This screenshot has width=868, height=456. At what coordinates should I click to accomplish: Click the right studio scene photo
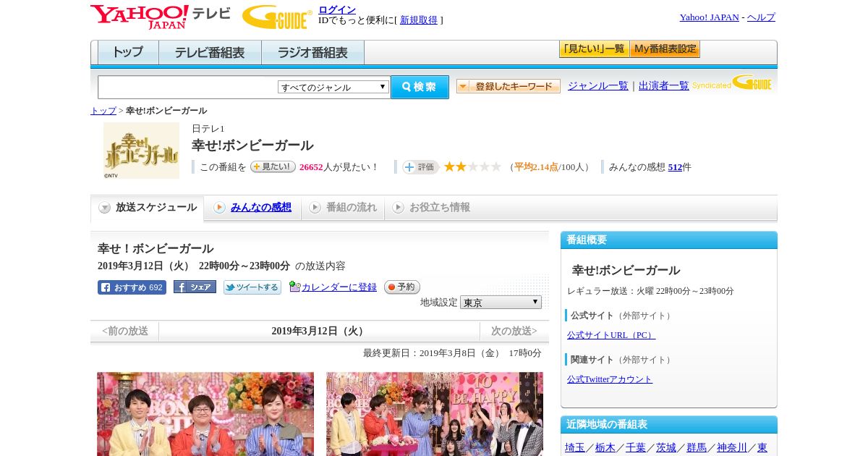click(435, 414)
